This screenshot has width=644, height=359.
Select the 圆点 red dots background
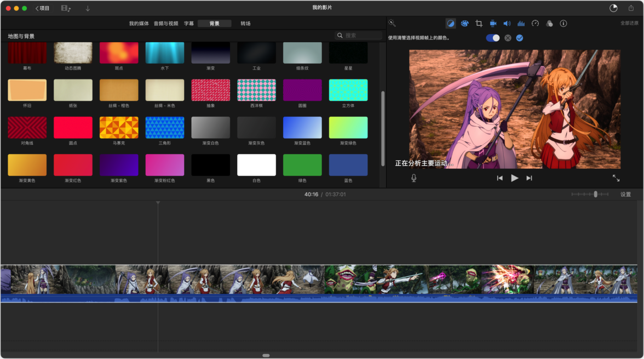click(x=73, y=128)
